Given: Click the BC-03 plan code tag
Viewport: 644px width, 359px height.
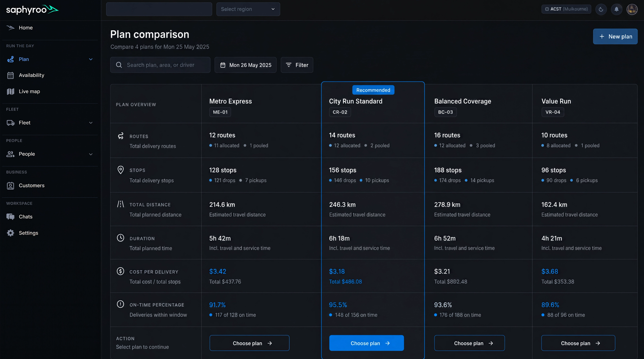Looking at the screenshot, I should 445,112.
